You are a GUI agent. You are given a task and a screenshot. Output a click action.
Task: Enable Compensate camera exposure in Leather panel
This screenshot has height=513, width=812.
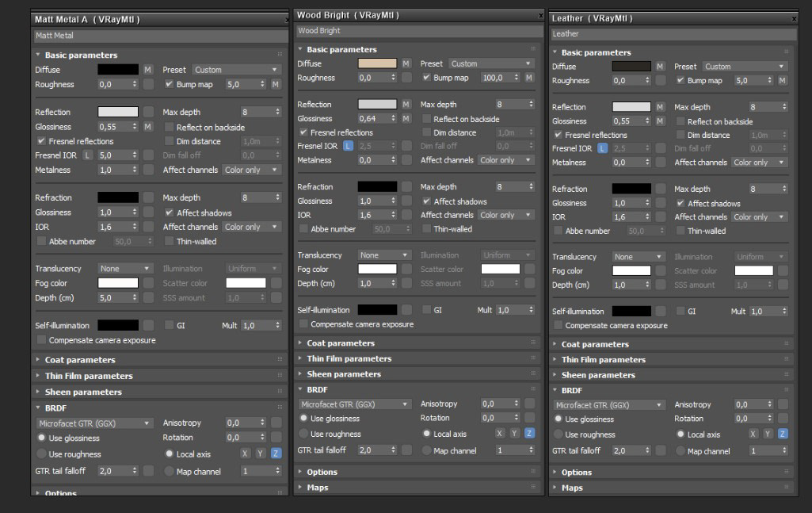click(558, 325)
